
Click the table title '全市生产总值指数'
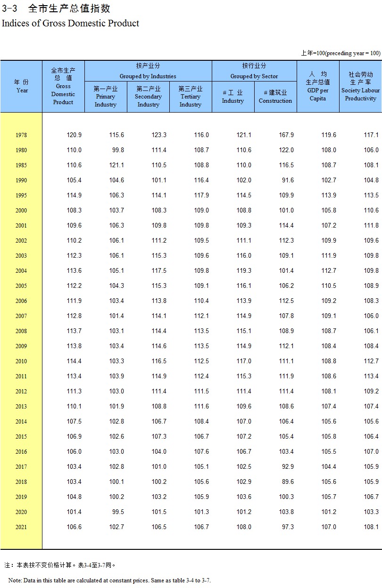69,8
